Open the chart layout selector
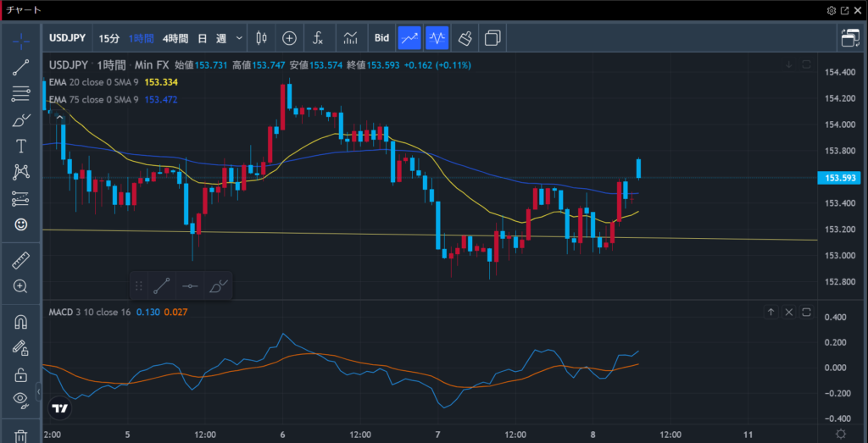 [849, 38]
